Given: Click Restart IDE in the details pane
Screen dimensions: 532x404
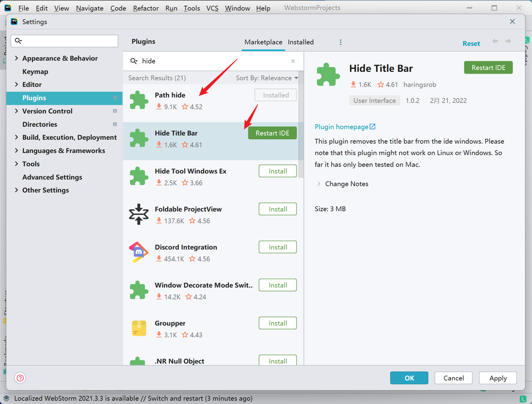Looking at the screenshot, I should pyautogui.click(x=488, y=68).
